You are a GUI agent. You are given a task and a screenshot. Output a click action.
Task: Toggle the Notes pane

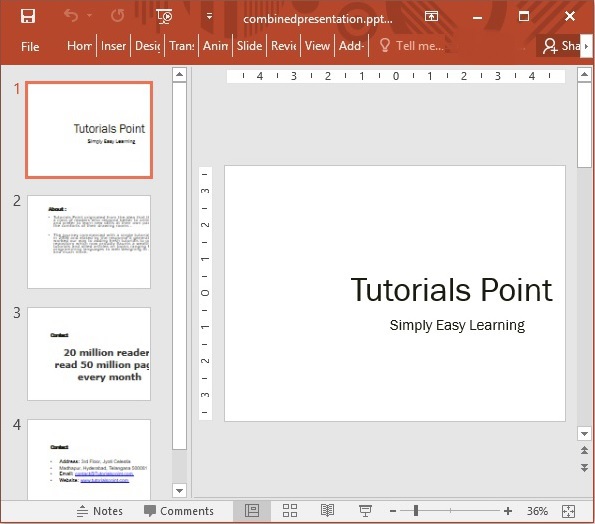click(x=99, y=511)
